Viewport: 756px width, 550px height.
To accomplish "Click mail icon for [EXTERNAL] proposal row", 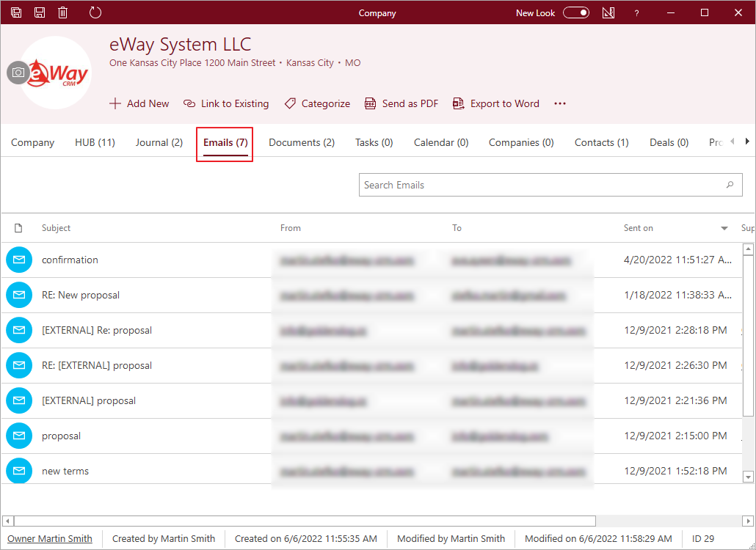I will 19,400.
